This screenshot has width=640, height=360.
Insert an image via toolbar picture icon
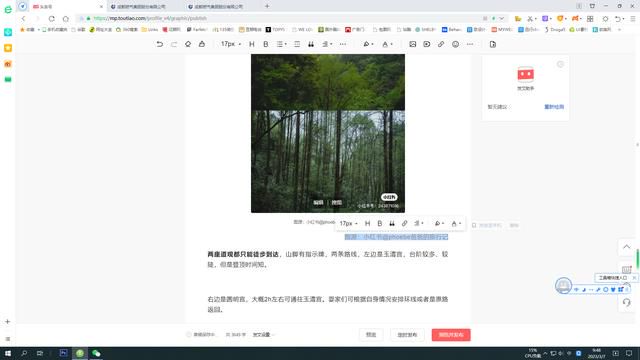click(x=413, y=44)
